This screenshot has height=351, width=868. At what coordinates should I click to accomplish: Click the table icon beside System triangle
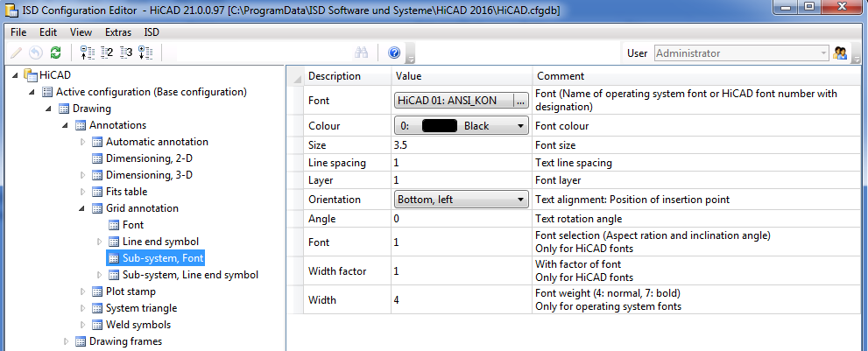97,308
